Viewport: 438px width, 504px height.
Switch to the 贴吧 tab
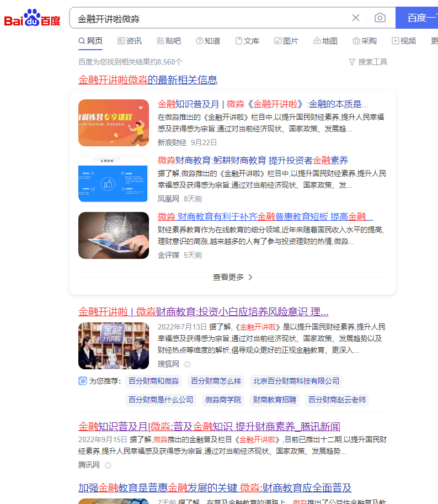169,41
